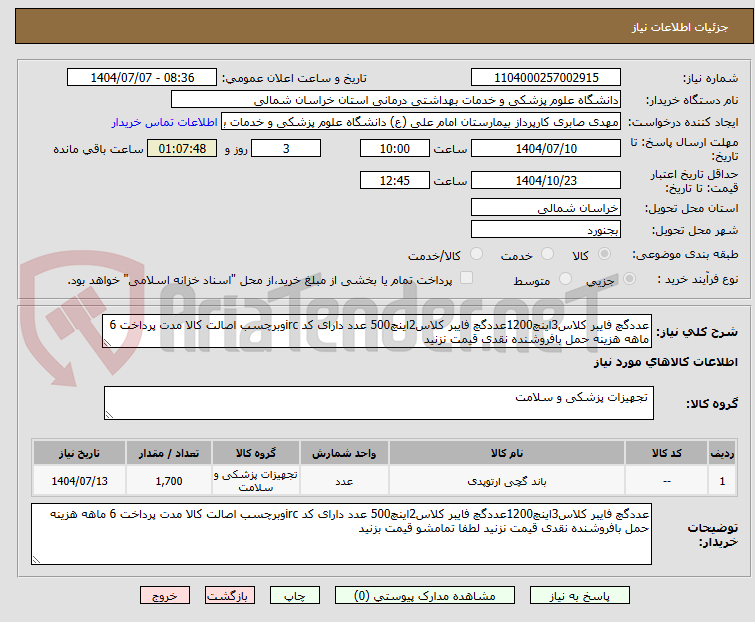Click the شماره نیاز number field
Viewport: 755px width, 622px height.
click(x=546, y=78)
